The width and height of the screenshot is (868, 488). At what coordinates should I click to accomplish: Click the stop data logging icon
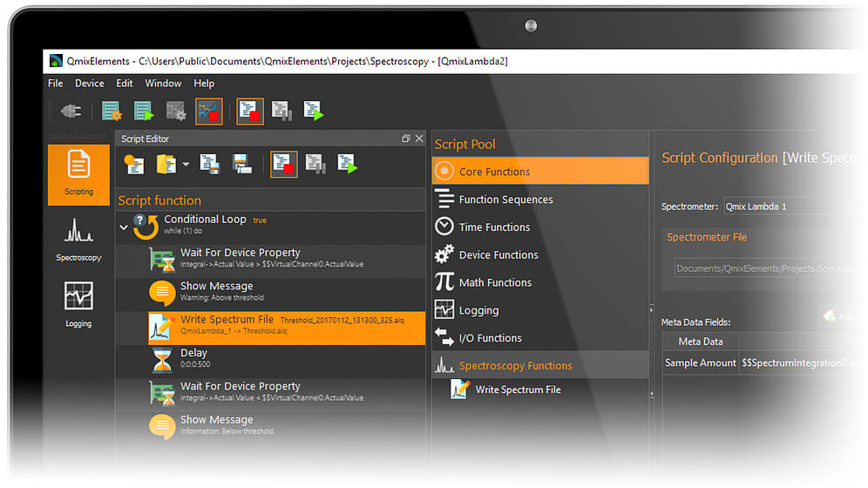pos(208,111)
